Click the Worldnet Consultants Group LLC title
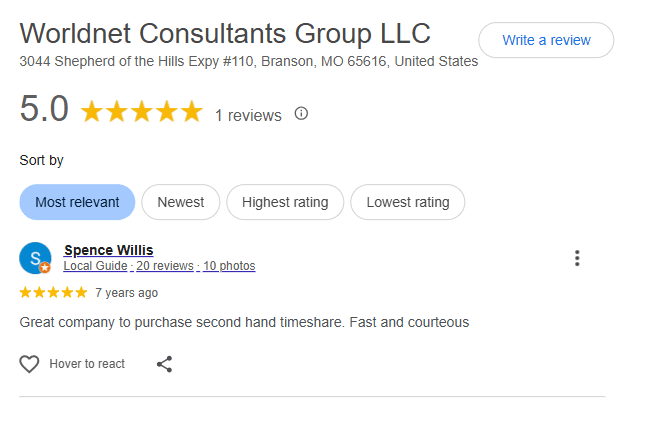 pos(225,33)
